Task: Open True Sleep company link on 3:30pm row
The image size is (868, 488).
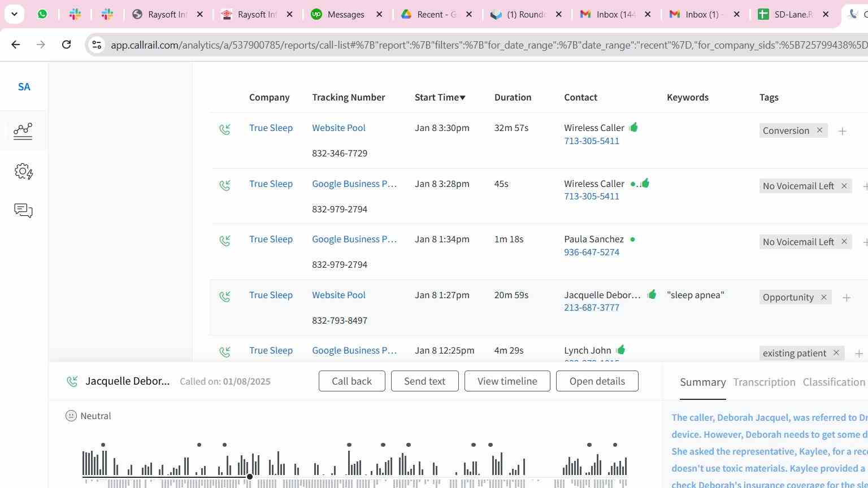Action: (271, 128)
